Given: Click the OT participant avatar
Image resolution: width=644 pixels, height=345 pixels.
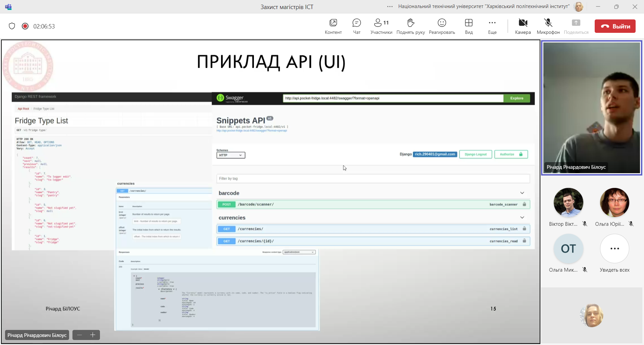Looking at the screenshot, I should [x=568, y=249].
